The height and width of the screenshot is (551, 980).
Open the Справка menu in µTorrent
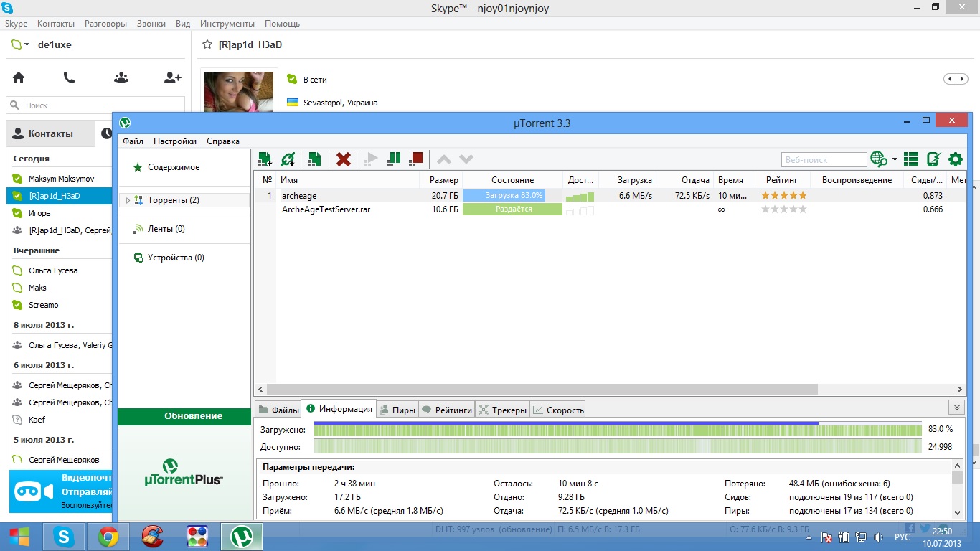(x=223, y=141)
